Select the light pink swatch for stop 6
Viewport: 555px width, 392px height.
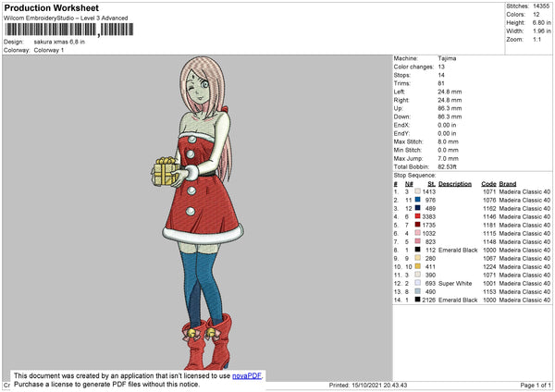coord(418,233)
